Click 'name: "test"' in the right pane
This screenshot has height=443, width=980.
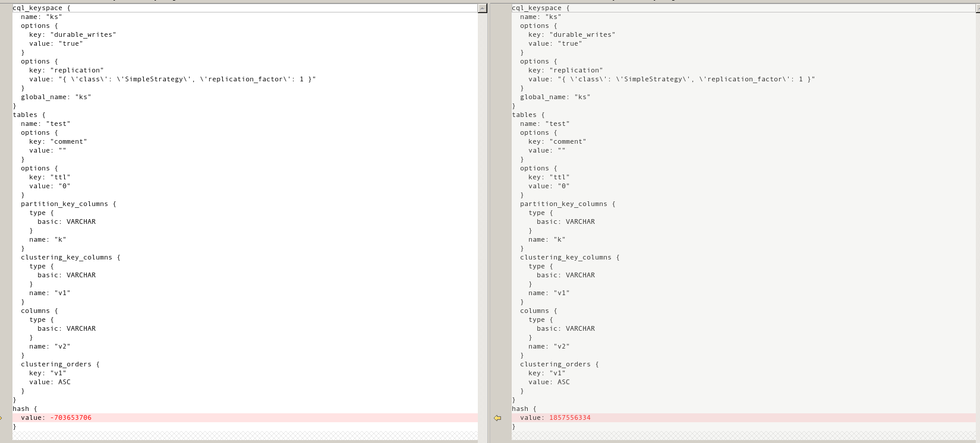(x=544, y=124)
